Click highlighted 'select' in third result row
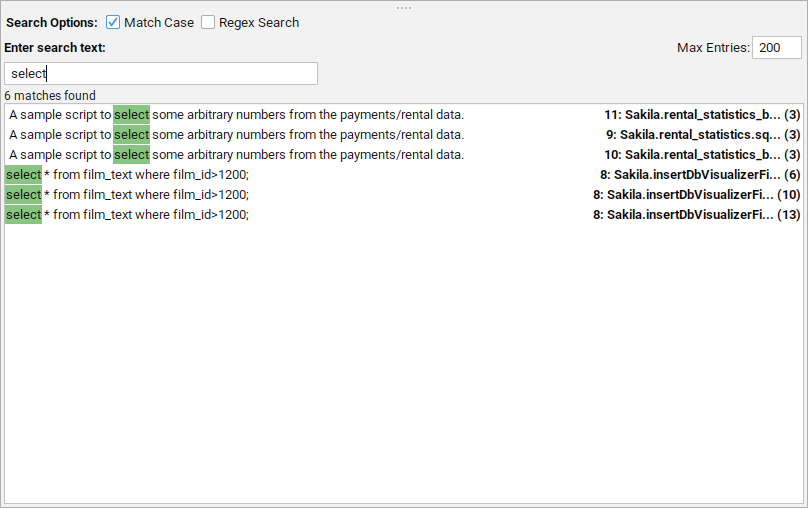 (131, 155)
